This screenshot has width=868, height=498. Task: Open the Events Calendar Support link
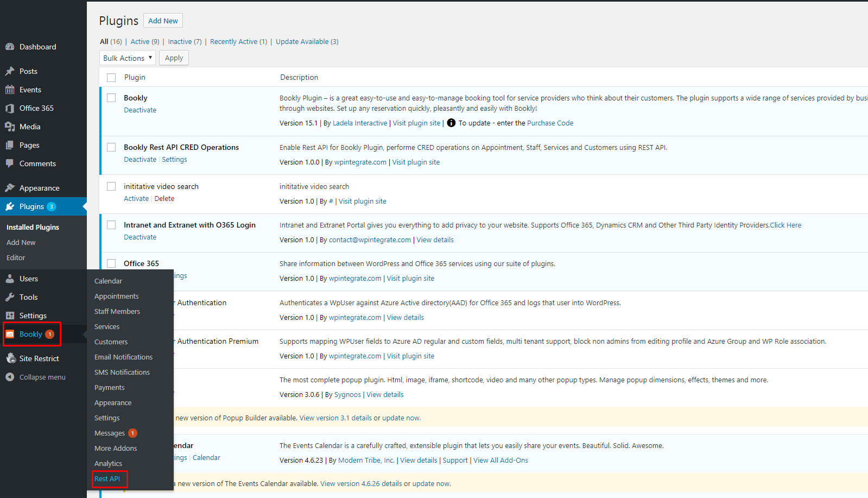pos(455,460)
